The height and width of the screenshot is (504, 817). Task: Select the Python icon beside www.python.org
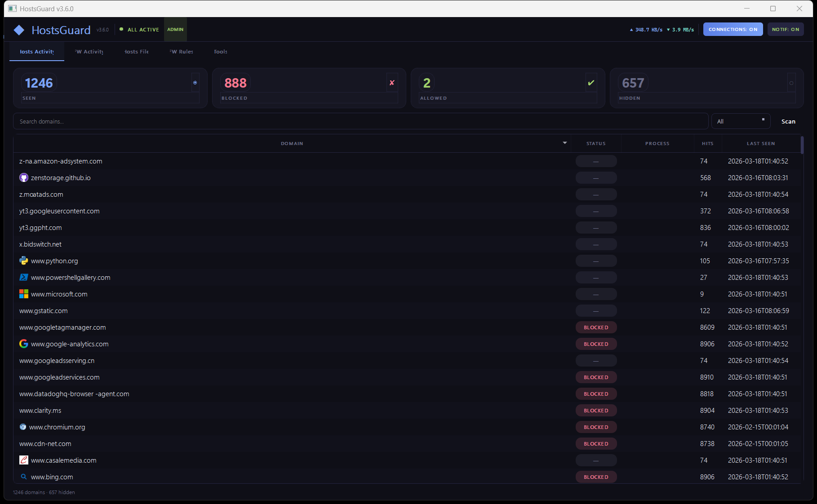tap(23, 261)
